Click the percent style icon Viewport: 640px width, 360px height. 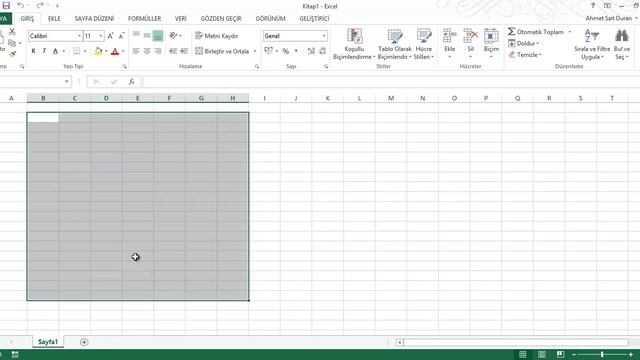[x=286, y=51]
